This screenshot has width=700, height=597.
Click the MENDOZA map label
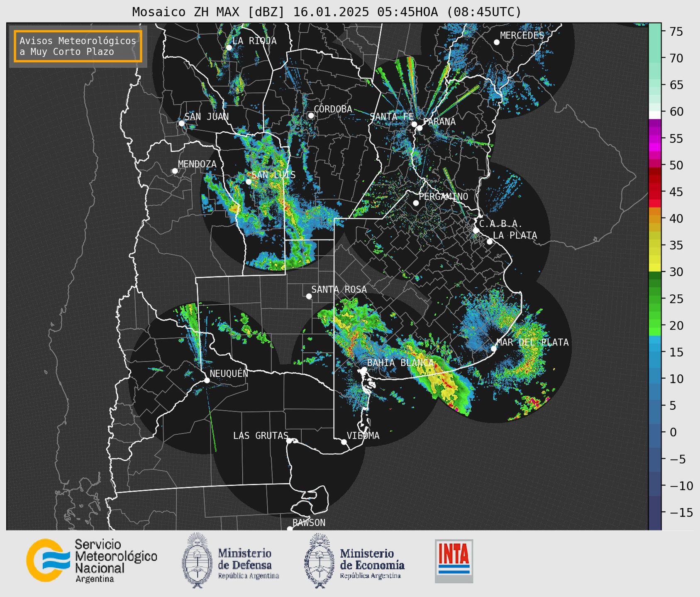197,164
